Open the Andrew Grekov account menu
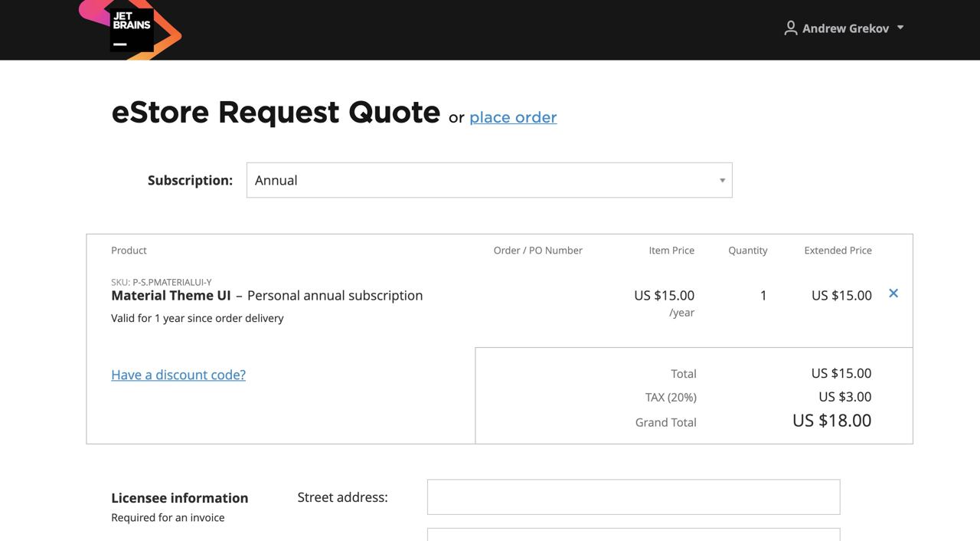This screenshot has width=980, height=541. 844,28
